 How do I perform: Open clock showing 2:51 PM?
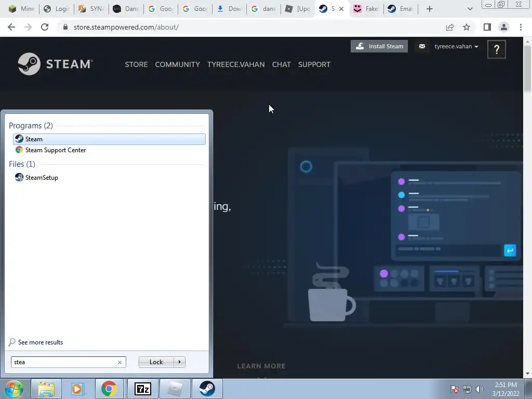click(506, 389)
